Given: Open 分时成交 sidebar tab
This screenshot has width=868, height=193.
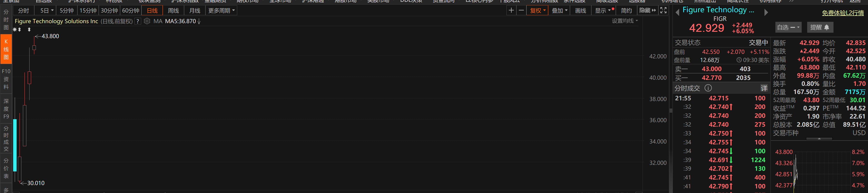Looking at the screenshot, I should [6, 139].
